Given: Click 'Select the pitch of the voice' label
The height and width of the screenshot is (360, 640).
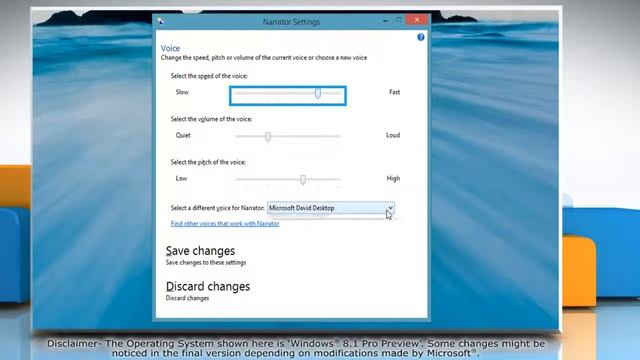Looking at the screenshot, I should [208, 162].
